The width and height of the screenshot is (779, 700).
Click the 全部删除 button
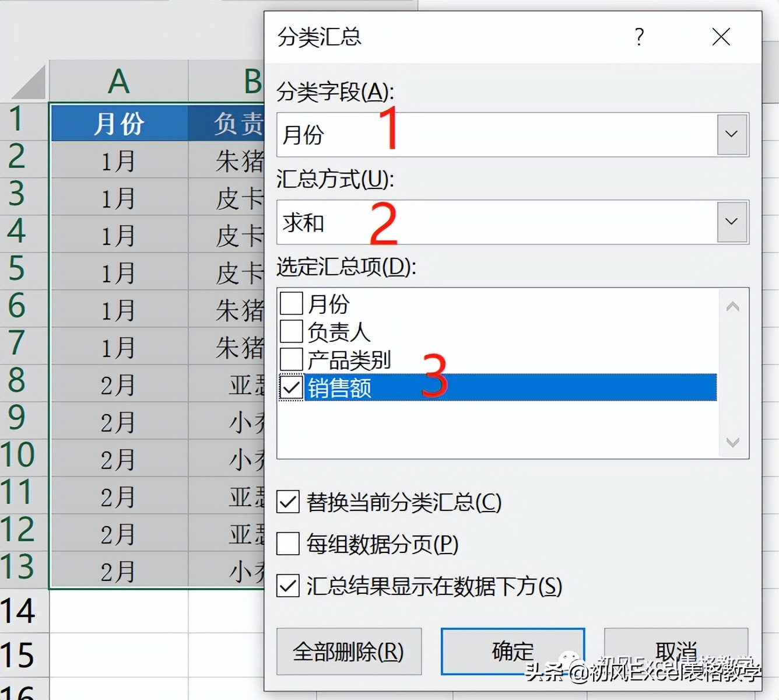click(349, 652)
